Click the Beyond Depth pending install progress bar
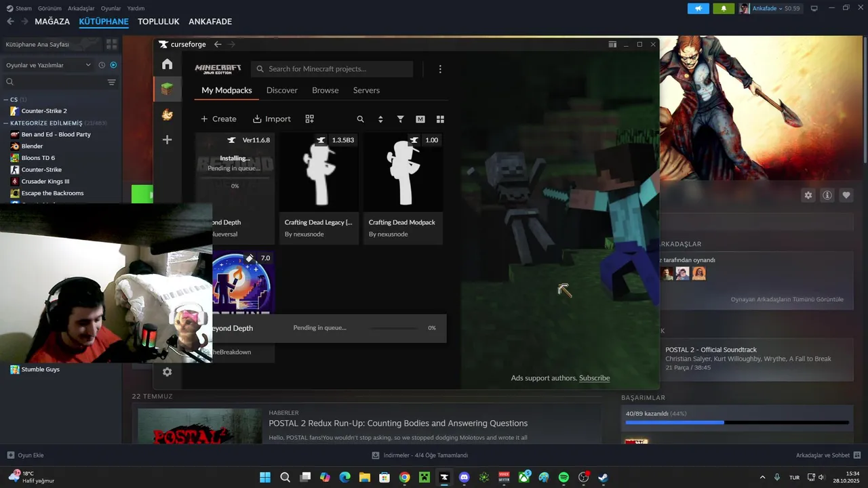The height and width of the screenshot is (488, 868). pos(393,328)
